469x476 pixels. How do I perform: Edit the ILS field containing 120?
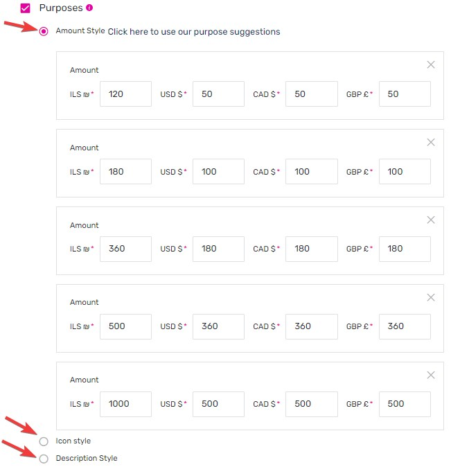pos(125,94)
